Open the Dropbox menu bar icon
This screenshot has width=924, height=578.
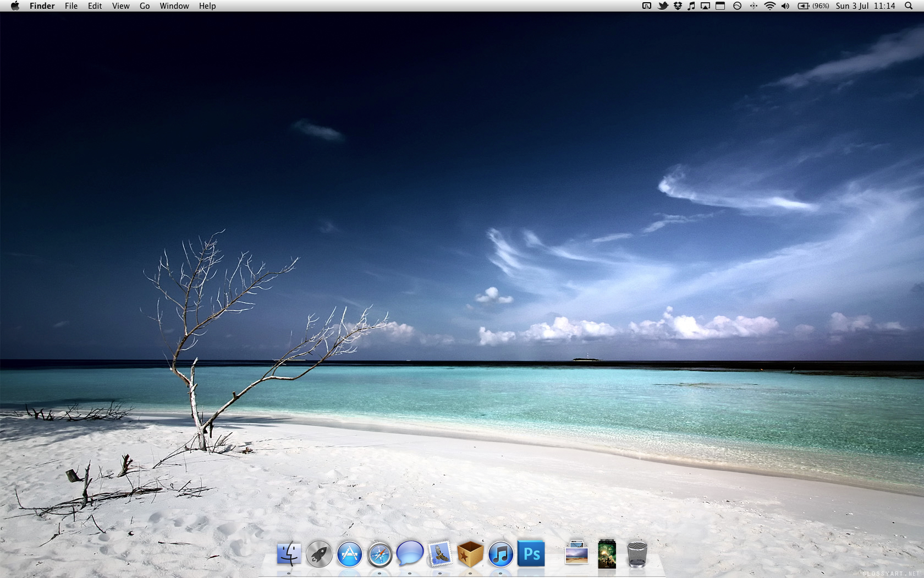pos(678,6)
